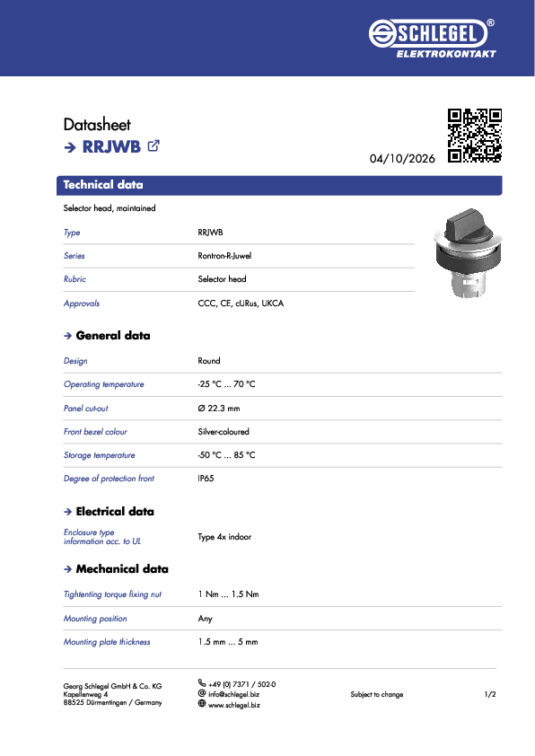Select the value '-50 °C ... 85 °C'
535x756 pixels.
pyautogui.click(x=226, y=455)
